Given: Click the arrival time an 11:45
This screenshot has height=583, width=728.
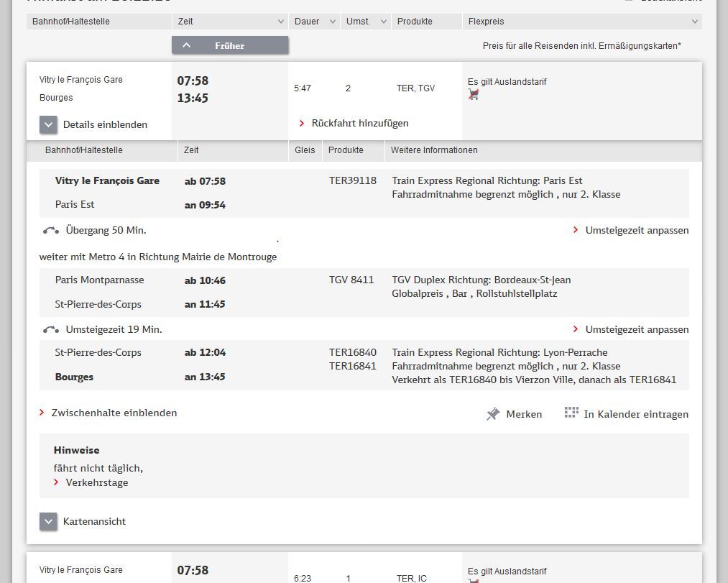Looking at the screenshot, I should (205, 304).
